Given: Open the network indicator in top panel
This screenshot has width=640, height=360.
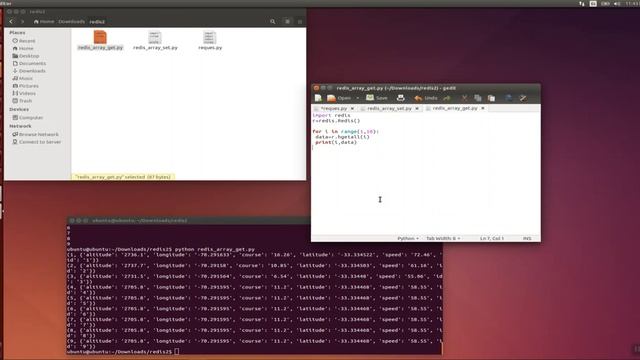Looking at the screenshot, I should click(x=582, y=3).
